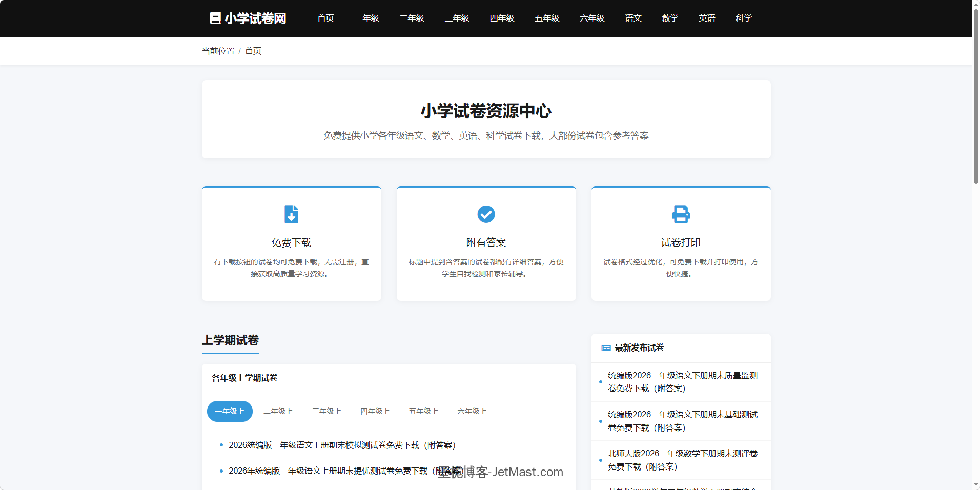The width and height of the screenshot is (980, 490).
Task: Open 2026统编版一年级语文上册期末模拟测试卷 link
Action: (x=342, y=445)
